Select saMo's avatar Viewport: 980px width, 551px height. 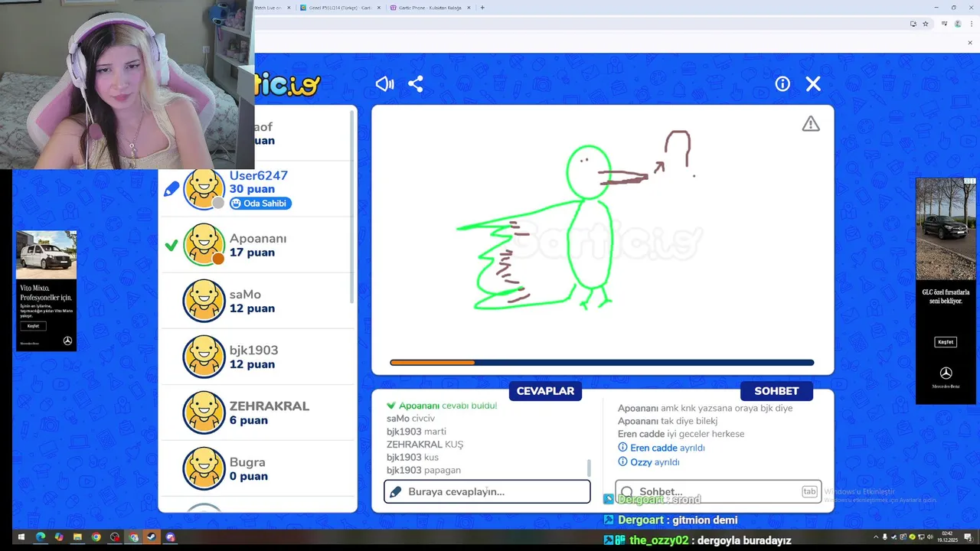(x=204, y=301)
